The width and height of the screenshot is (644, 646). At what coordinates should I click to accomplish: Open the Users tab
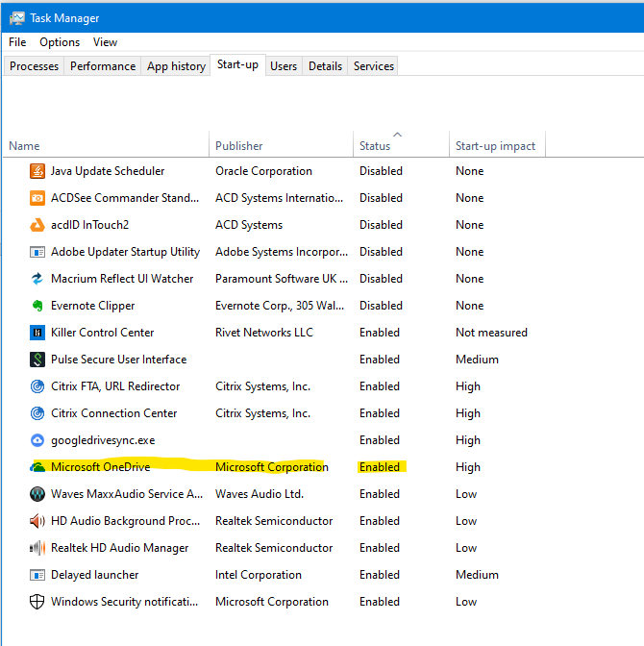(284, 66)
